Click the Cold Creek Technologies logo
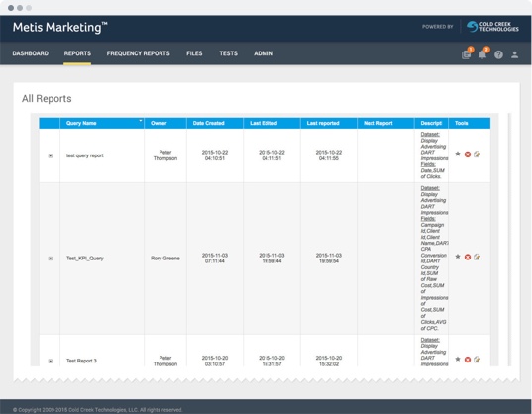 [x=492, y=27]
